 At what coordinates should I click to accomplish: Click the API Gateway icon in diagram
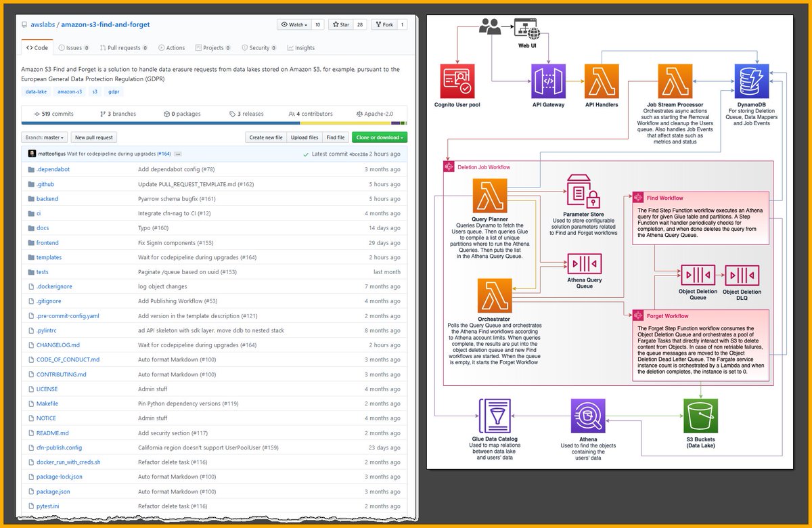click(x=549, y=82)
